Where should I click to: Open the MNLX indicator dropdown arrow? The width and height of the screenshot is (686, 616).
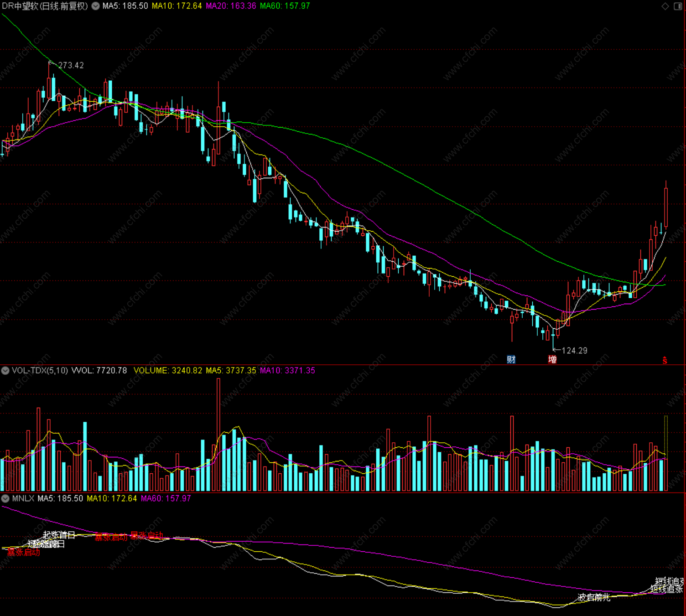coord(5,498)
